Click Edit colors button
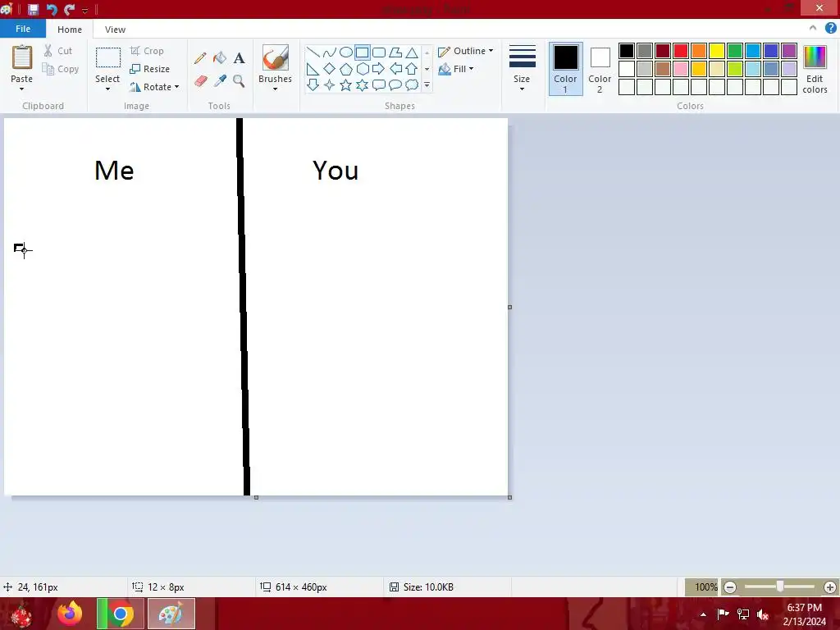The image size is (840, 630). click(x=815, y=69)
